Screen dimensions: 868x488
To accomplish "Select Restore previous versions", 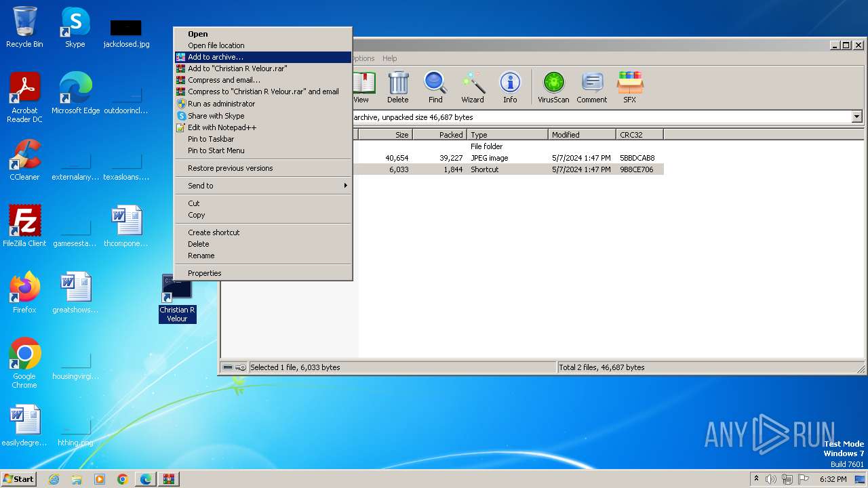I will 262,168.
